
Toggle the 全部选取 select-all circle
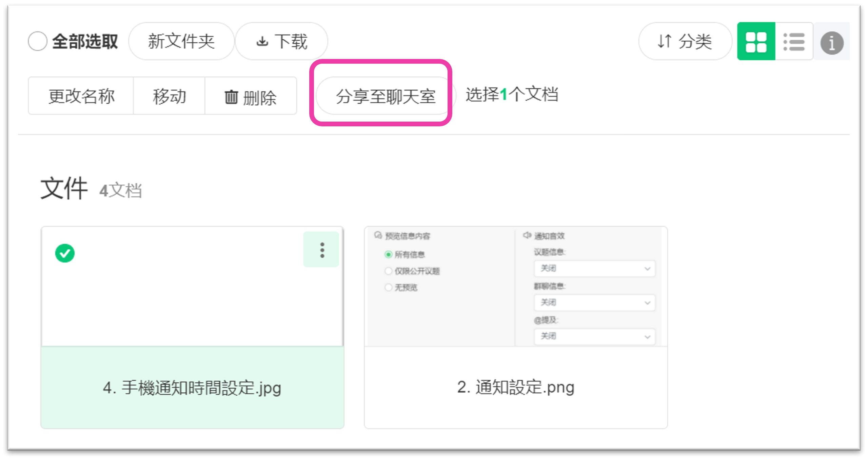click(x=37, y=41)
